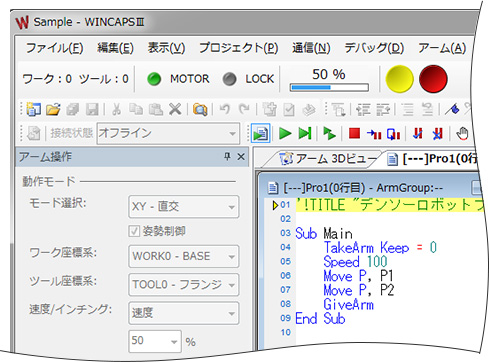Click the ワーク : 0 status text
This screenshot has height=362, width=489.
point(47,79)
